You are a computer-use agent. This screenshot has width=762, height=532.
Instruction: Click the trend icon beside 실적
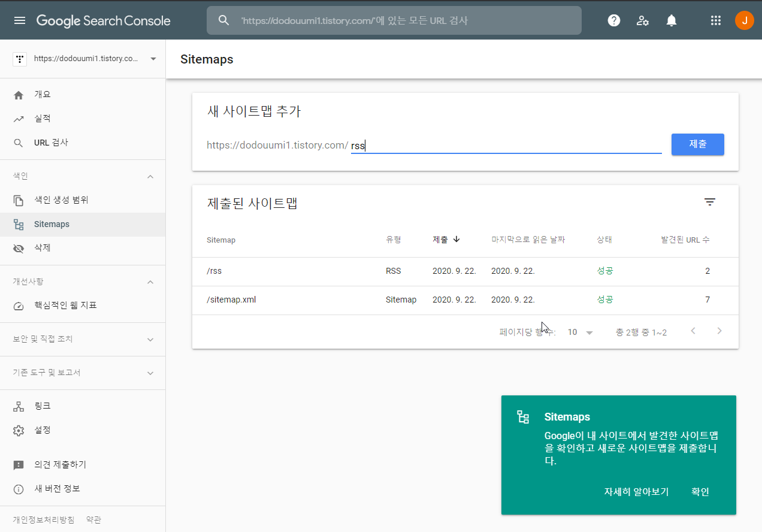(19, 119)
